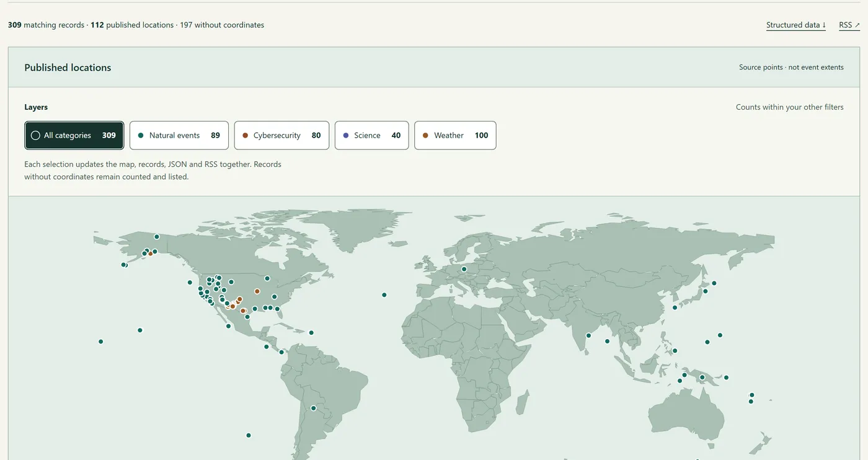Select the marker in the mid-Atlantic Ocean
Viewport: 868px width, 460px height.
384,295
